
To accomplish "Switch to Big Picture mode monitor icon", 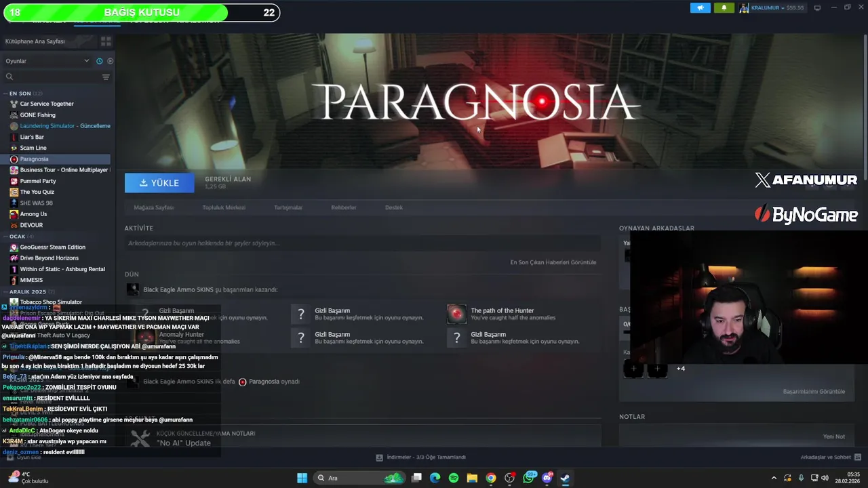I will click(x=817, y=7).
